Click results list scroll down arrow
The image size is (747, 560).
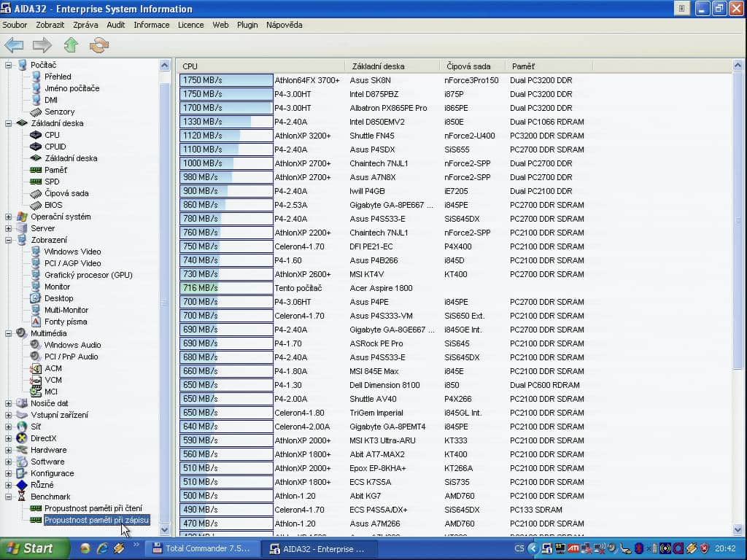pyautogui.click(x=738, y=529)
